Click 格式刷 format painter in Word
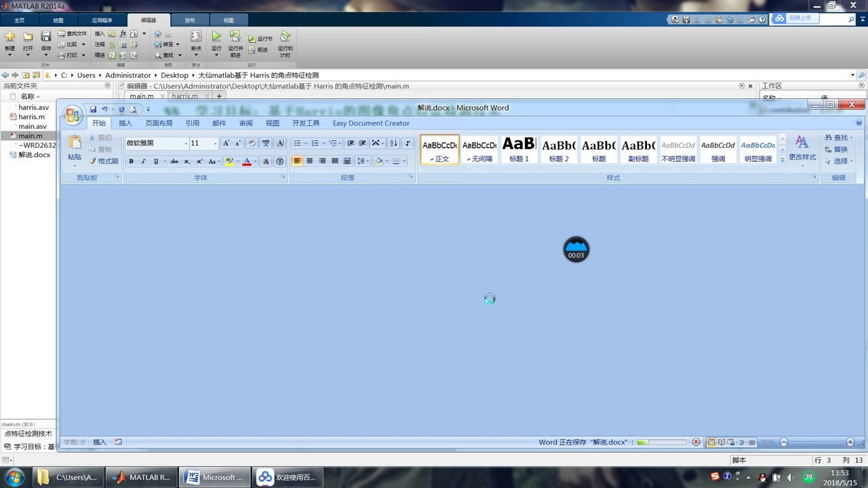868x488 pixels. (104, 161)
